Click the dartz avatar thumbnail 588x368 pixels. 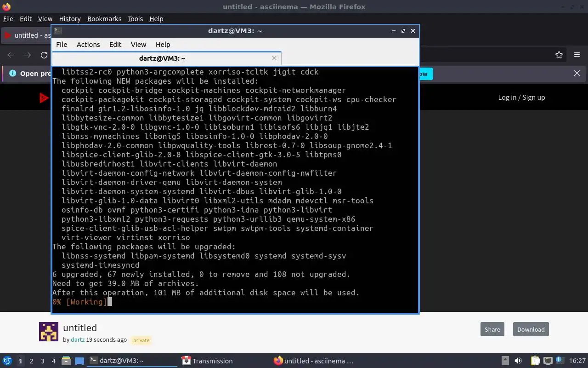[x=49, y=332]
